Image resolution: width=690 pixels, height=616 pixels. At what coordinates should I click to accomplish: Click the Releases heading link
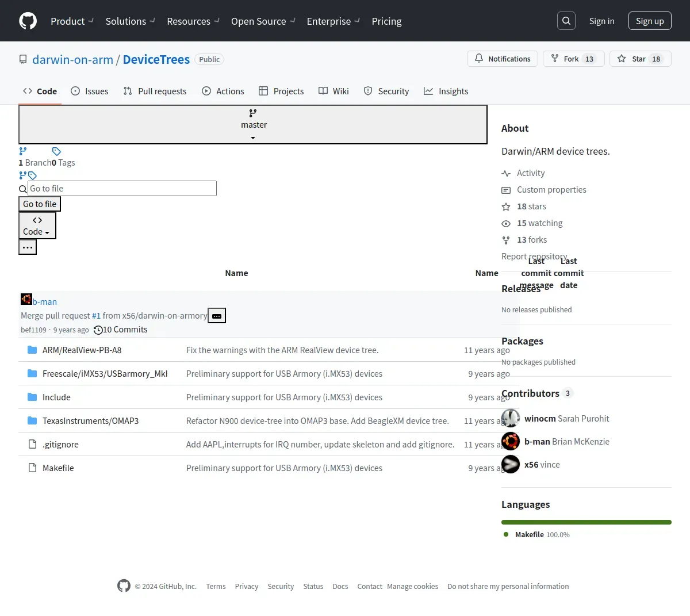[521, 288]
